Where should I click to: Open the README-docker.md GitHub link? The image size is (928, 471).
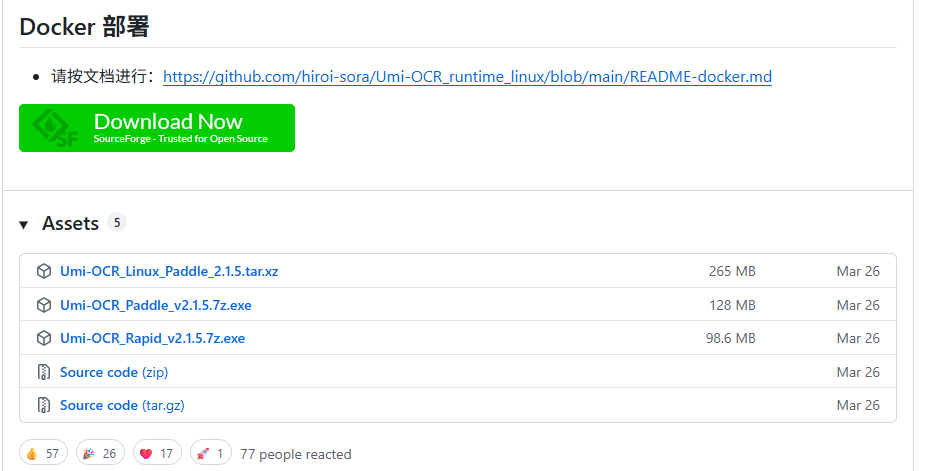[467, 77]
